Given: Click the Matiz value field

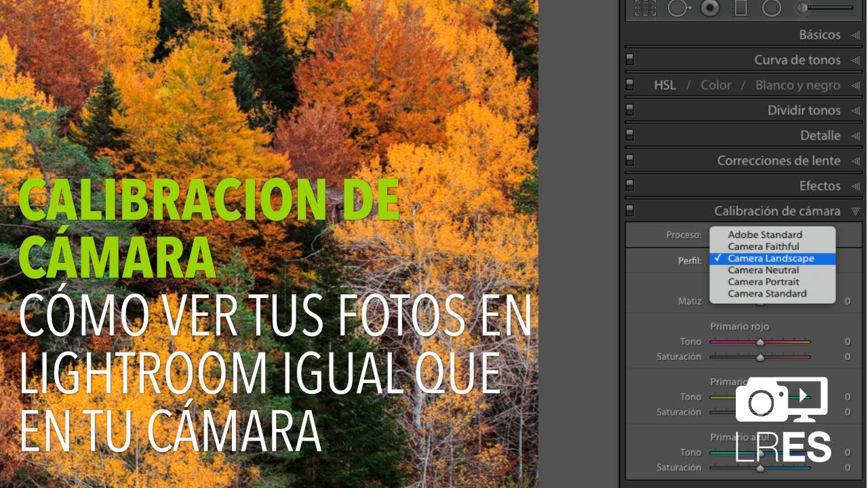Looking at the screenshot, I should tap(847, 301).
